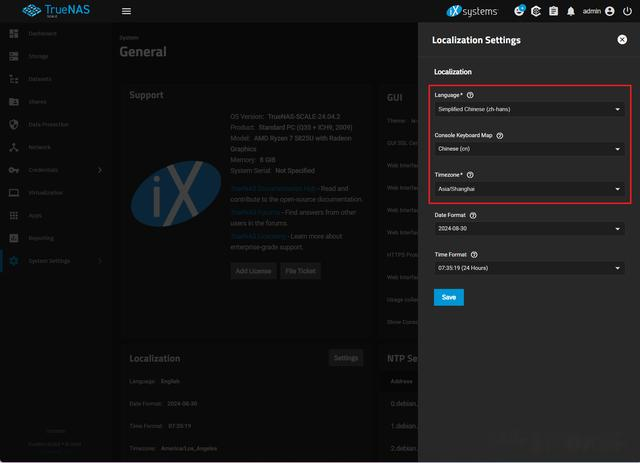Click the Data Protection shield icon
The width and height of the screenshot is (640, 463).
(14, 125)
